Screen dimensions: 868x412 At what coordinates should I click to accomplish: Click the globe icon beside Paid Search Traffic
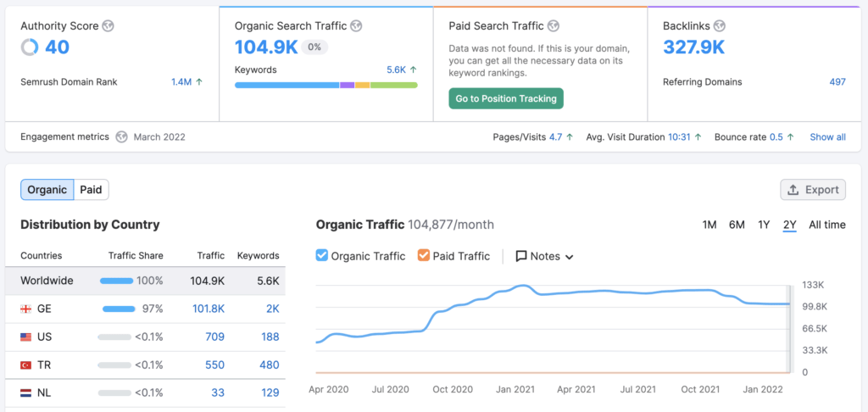553,26
